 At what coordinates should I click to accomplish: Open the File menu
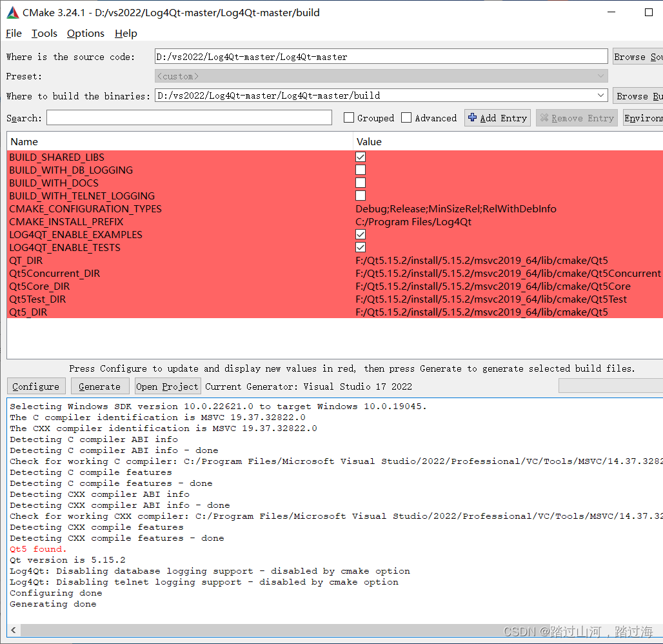14,34
